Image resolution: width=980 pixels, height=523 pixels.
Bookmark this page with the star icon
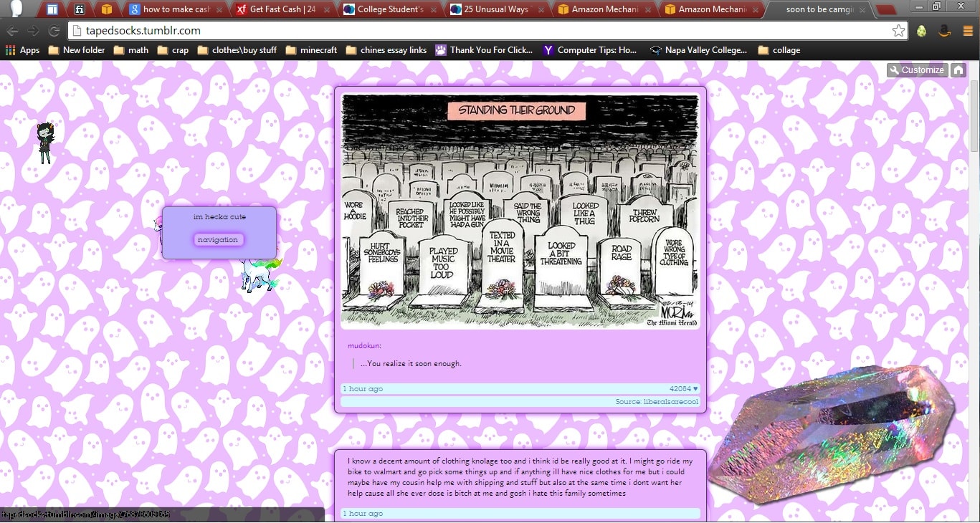coord(898,32)
